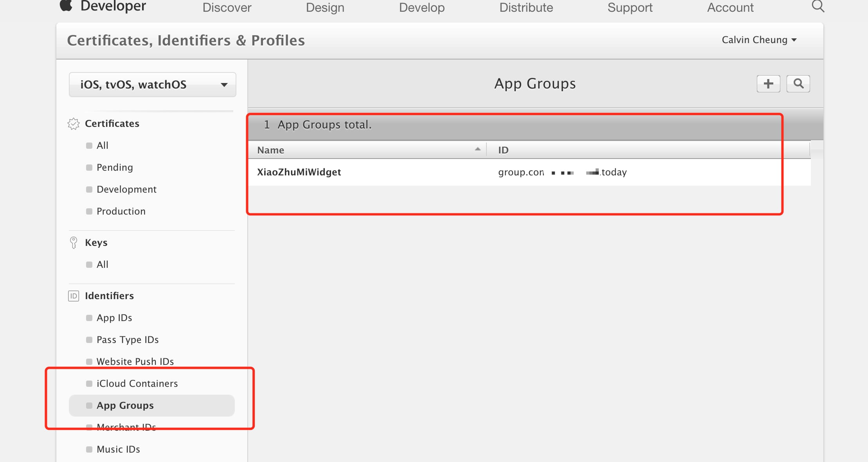The image size is (868, 462).
Task: Open the Account menu in top navigation
Action: pyautogui.click(x=730, y=7)
